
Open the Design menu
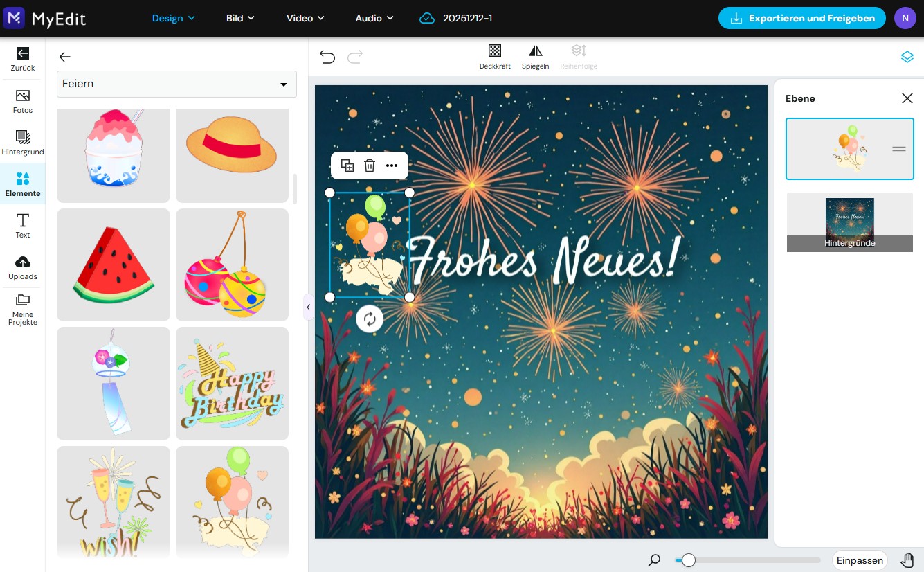pos(174,18)
